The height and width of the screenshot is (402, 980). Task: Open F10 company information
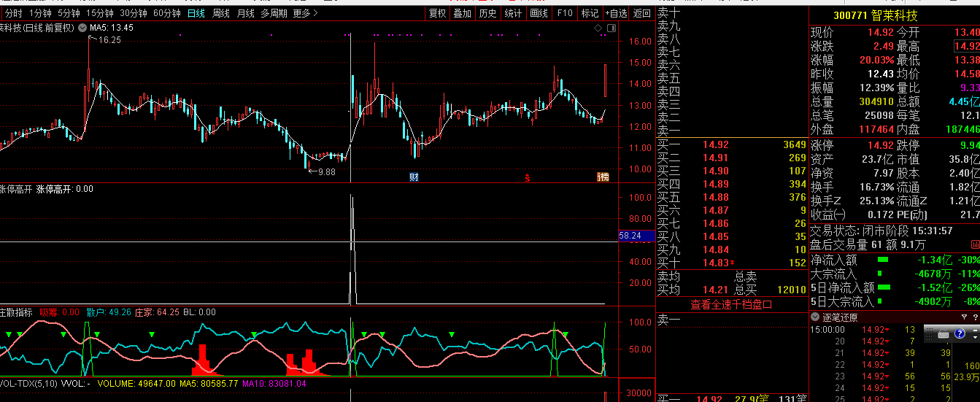pyautogui.click(x=564, y=13)
